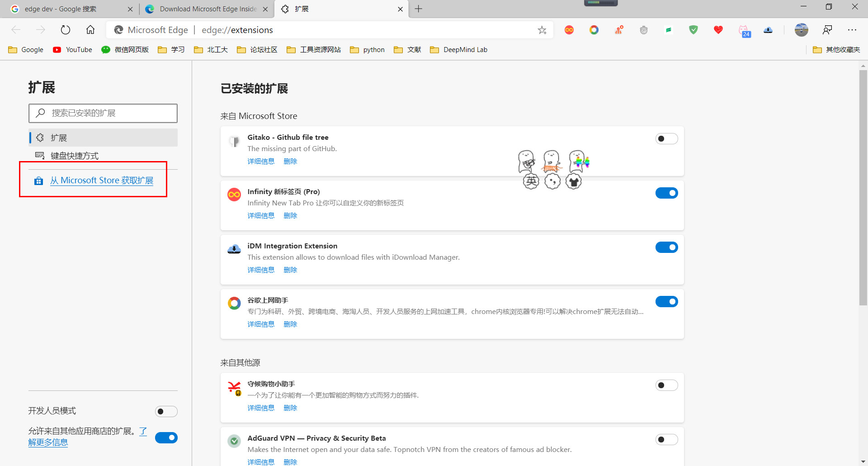868x466 pixels.
Task: Turn off iDM Integration Extension toggle
Action: (x=666, y=247)
